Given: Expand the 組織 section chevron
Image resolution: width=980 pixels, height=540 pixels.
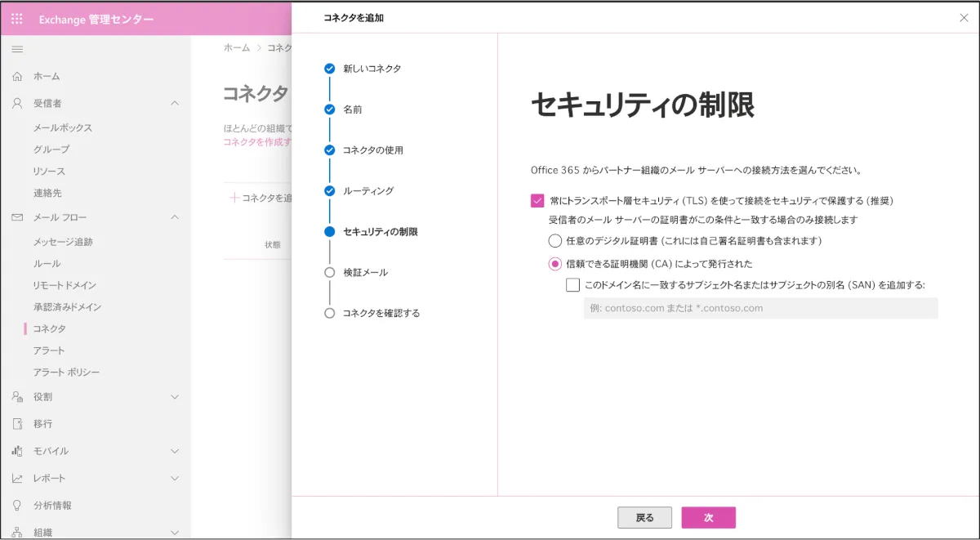Looking at the screenshot, I should point(174,532).
